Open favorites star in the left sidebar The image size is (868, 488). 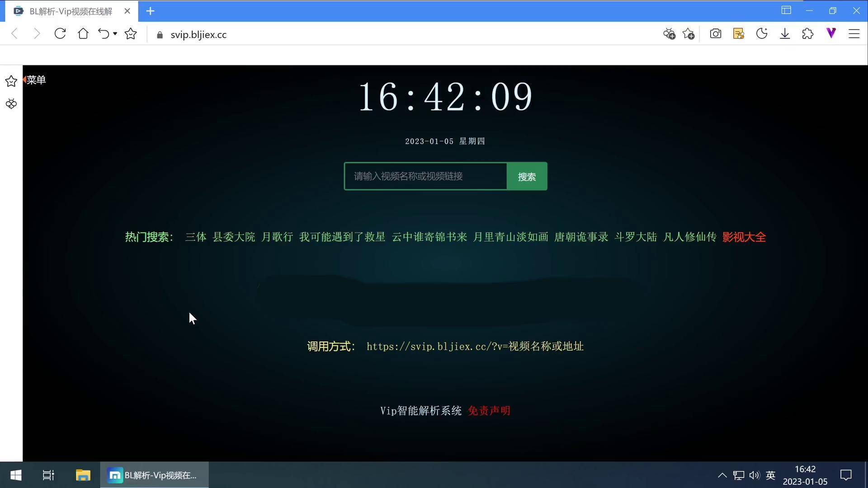click(11, 81)
